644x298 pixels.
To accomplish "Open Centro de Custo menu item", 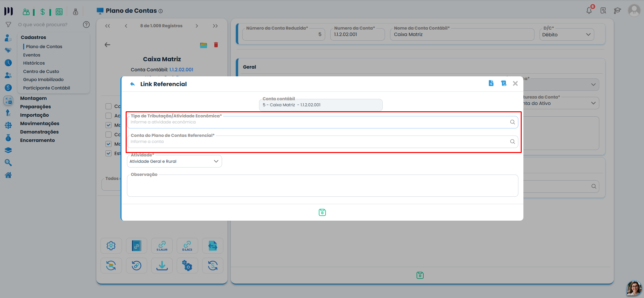I will click(41, 71).
